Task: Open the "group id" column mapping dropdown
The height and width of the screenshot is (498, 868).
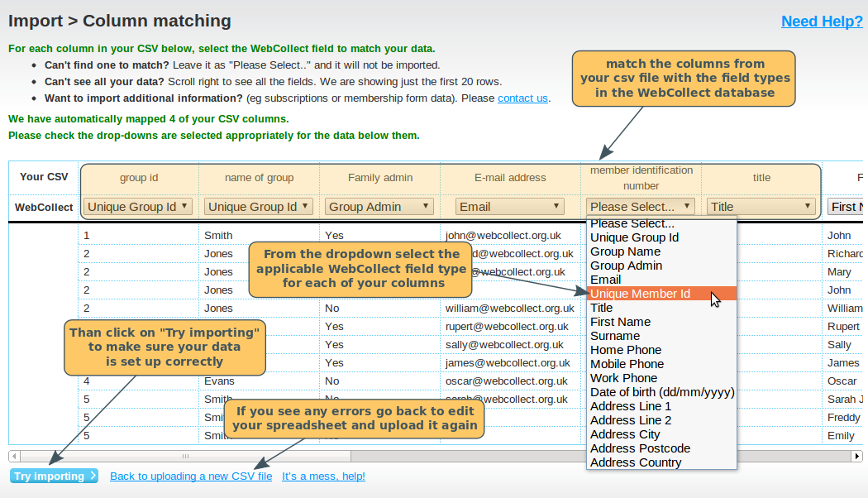Action: click(x=137, y=206)
